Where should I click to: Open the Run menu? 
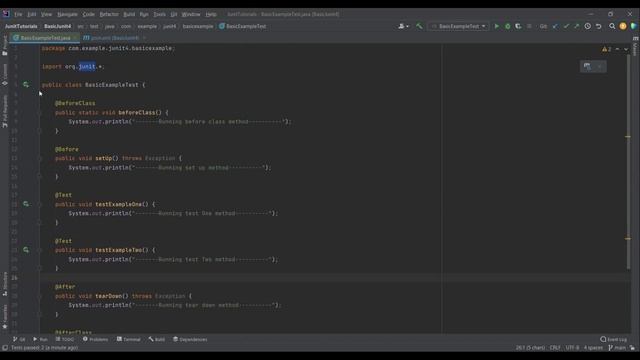pyautogui.click(x=144, y=14)
